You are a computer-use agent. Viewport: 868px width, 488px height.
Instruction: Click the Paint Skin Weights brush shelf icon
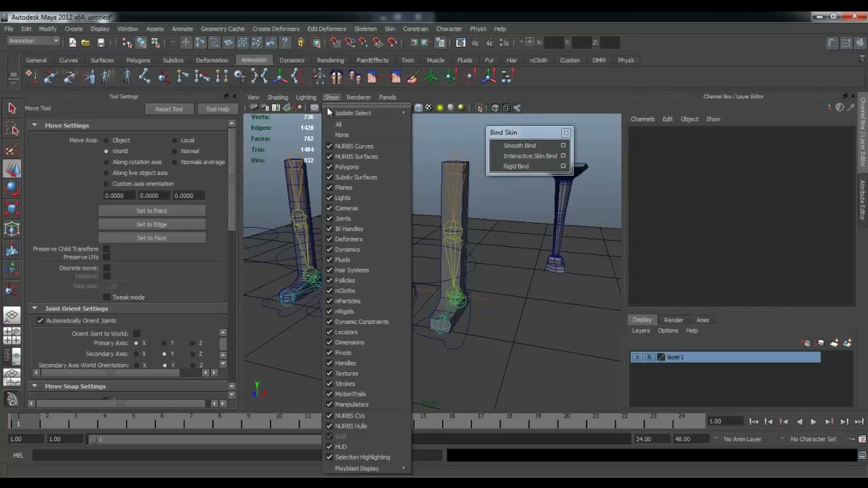click(412, 77)
